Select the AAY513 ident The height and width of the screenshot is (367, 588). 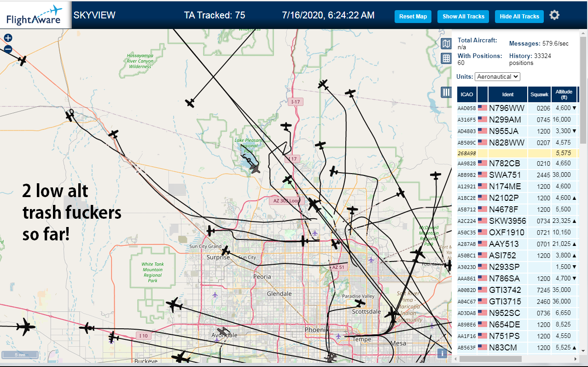504,244
